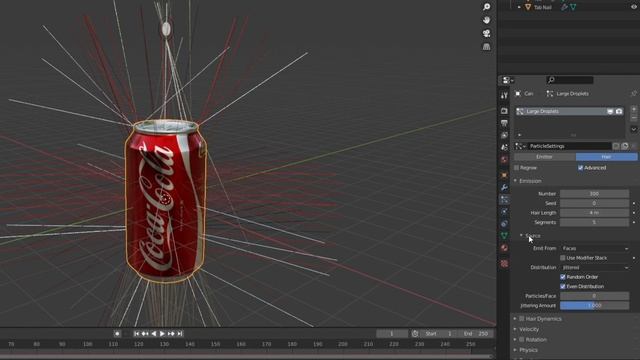640x360 pixels.
Task: Click the fake user shield icon
Action: point(616,146)
